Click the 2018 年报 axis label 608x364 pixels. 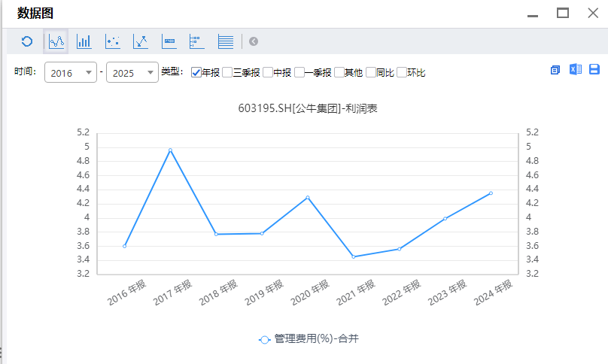pos(218,293)
